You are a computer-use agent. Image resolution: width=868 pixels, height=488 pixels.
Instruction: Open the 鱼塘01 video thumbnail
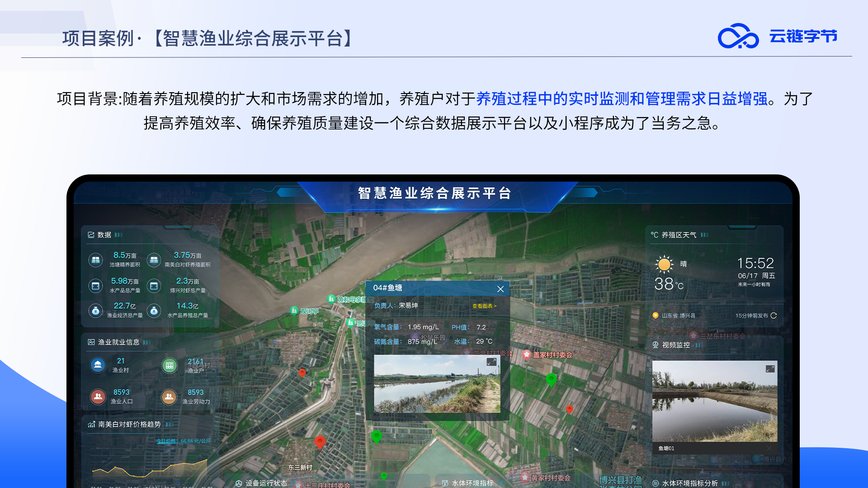click(x=714, y=401)
